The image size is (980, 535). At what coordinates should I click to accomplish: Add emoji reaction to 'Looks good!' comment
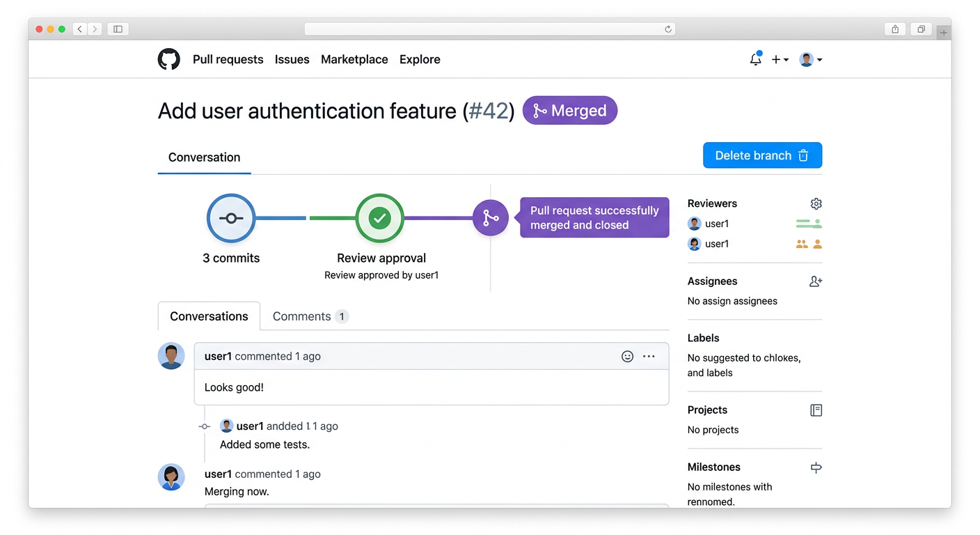[627, 357]
